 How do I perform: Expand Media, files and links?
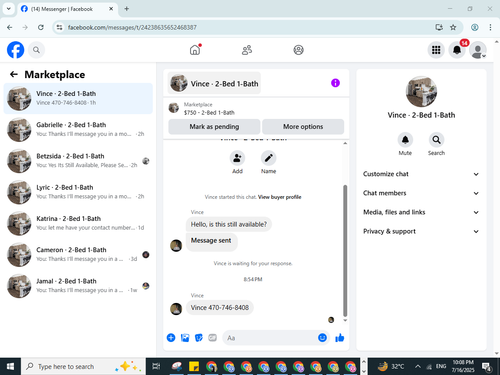click(421, 212)
